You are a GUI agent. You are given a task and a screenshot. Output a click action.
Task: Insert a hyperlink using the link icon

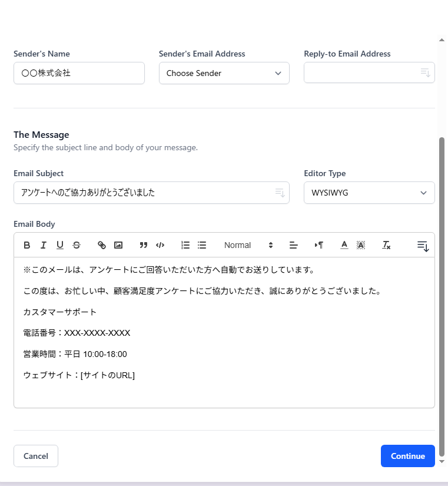102,245
